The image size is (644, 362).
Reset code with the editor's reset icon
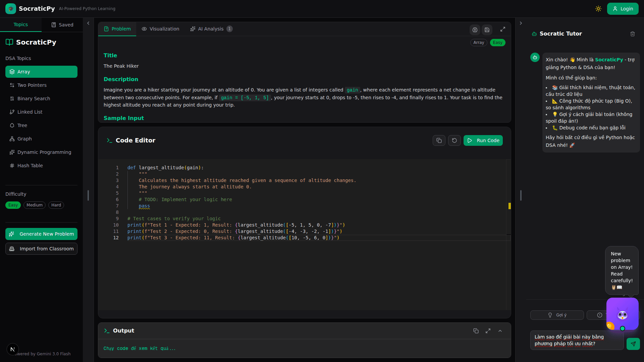(x=454, y=140)
